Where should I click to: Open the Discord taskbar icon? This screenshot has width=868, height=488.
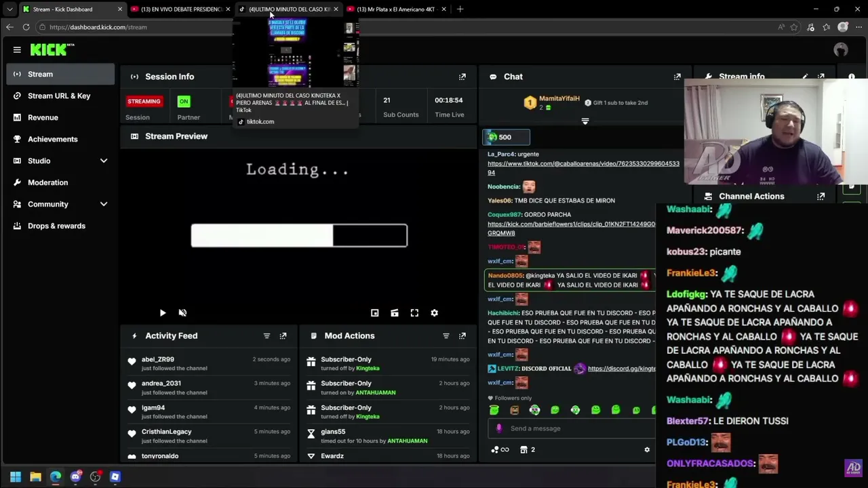click(x=75, y=477)
